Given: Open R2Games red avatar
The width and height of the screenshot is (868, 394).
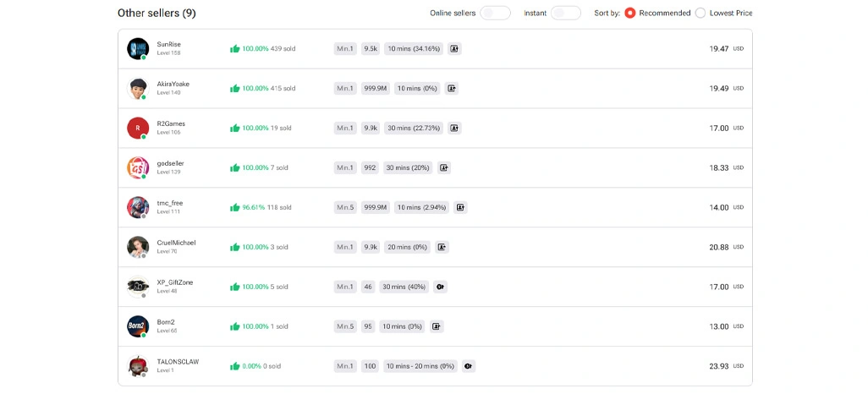Looking at the screenshot, I should coord(138,128).
